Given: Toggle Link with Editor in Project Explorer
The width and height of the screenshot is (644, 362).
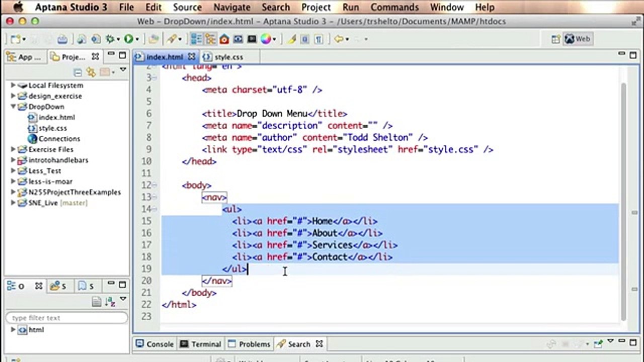Looking at the screenshot, I should click(x=91, y=72).
